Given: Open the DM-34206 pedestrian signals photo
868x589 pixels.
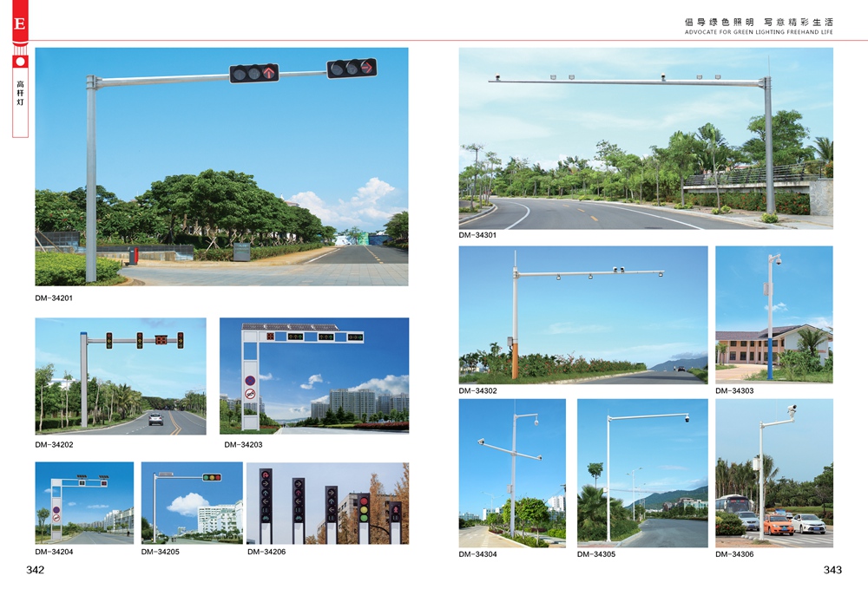Looking at the screenshot, I should tap(327, 503).
